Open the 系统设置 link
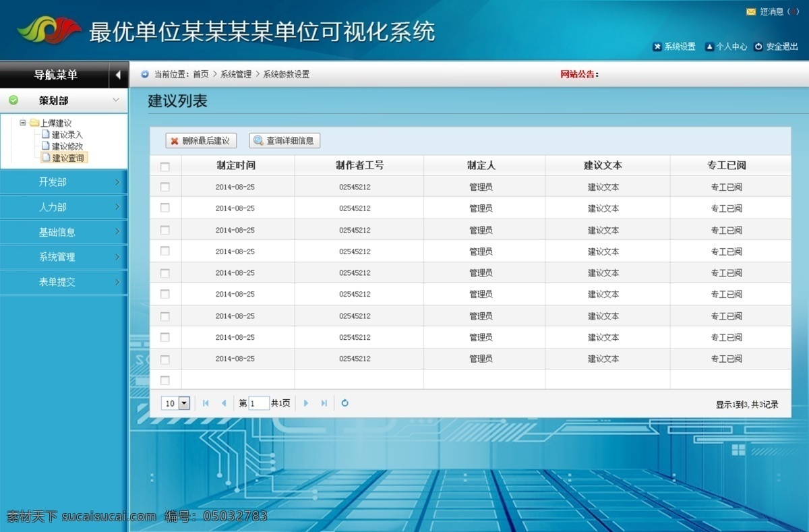Viewport: 809px width, 532px height. click(680, 47)
